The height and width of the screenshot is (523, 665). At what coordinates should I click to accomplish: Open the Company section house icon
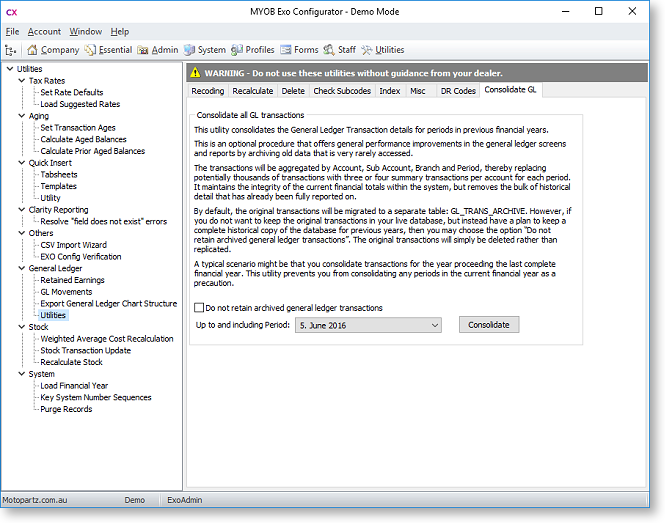point(32,50)
